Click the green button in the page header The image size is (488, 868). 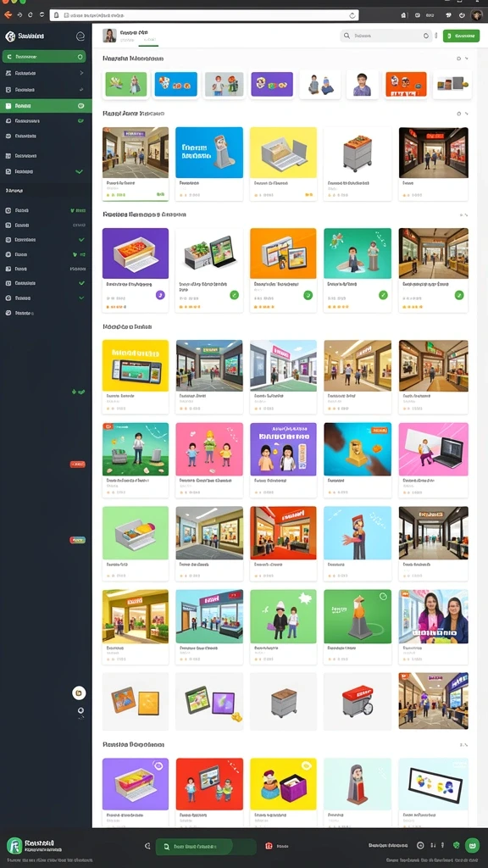461,36
